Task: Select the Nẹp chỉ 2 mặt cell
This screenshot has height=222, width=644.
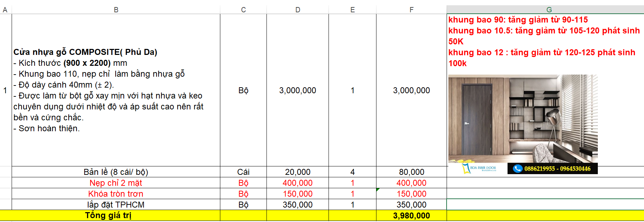Action: (x=116, y=183)
